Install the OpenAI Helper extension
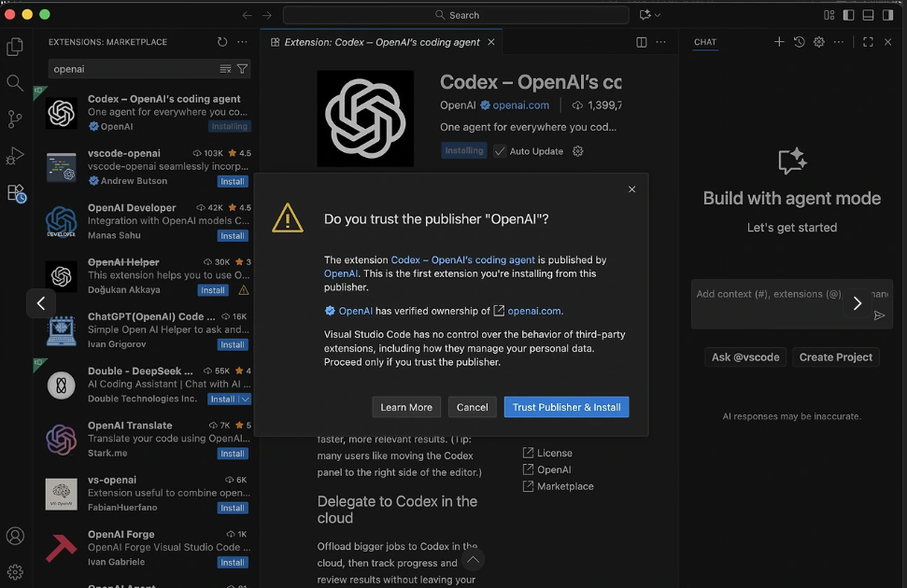 coord(213,290)
